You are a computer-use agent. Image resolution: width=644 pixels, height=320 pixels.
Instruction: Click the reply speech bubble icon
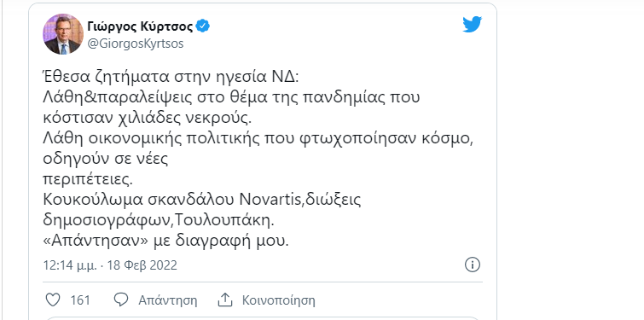pos(121,300)
